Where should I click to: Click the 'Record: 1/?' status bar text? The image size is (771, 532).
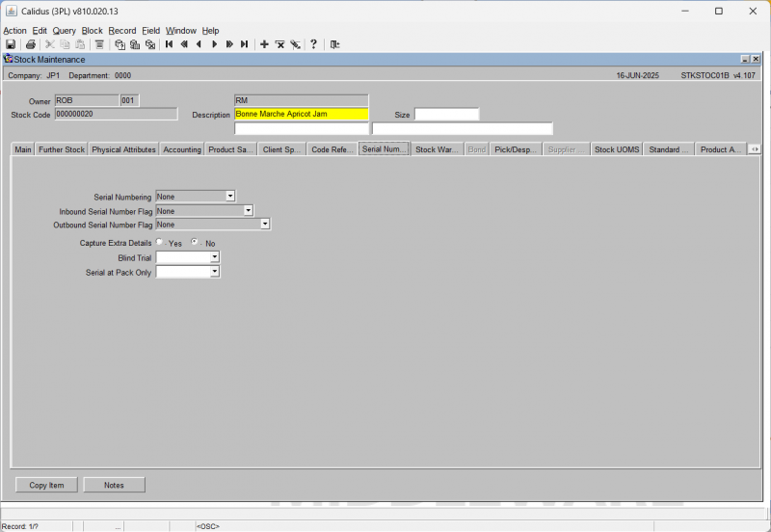pos(20,526)
